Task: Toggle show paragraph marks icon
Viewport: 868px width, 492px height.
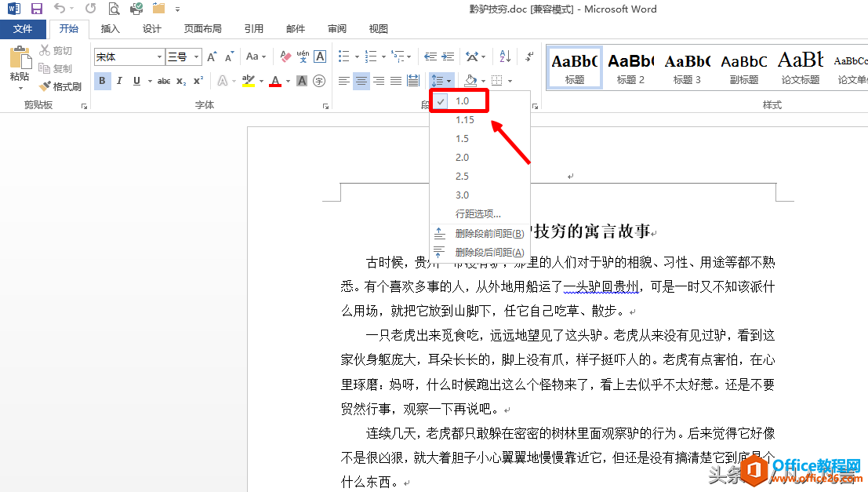Action: coord(530,56)
